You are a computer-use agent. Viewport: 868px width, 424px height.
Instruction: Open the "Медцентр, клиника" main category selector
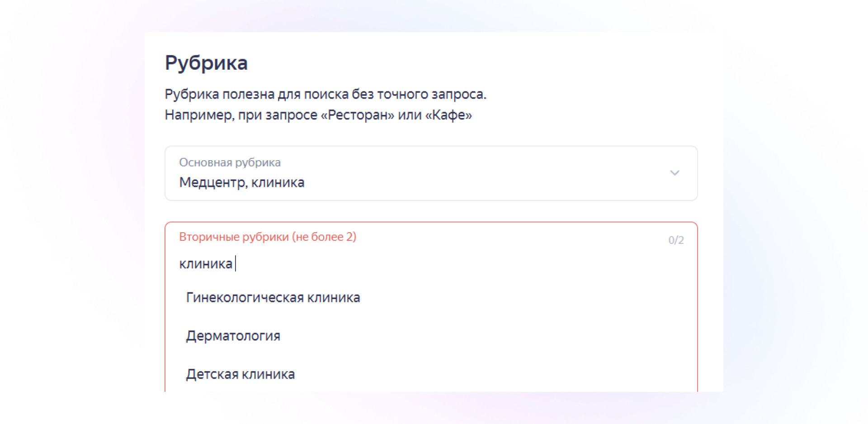[x=241, y=182]
